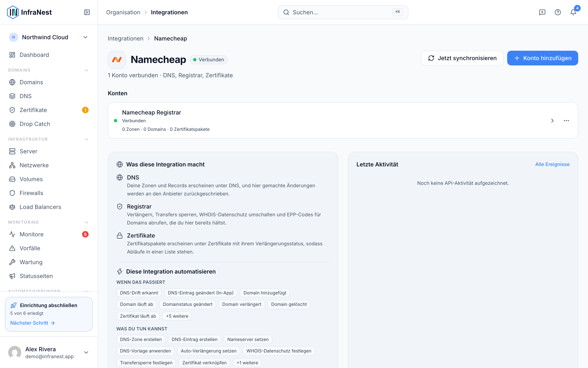Viewport: 588px width, 368px height.
Task: Collapse the MONITORING sidebar section
Action: coord(87,222)
